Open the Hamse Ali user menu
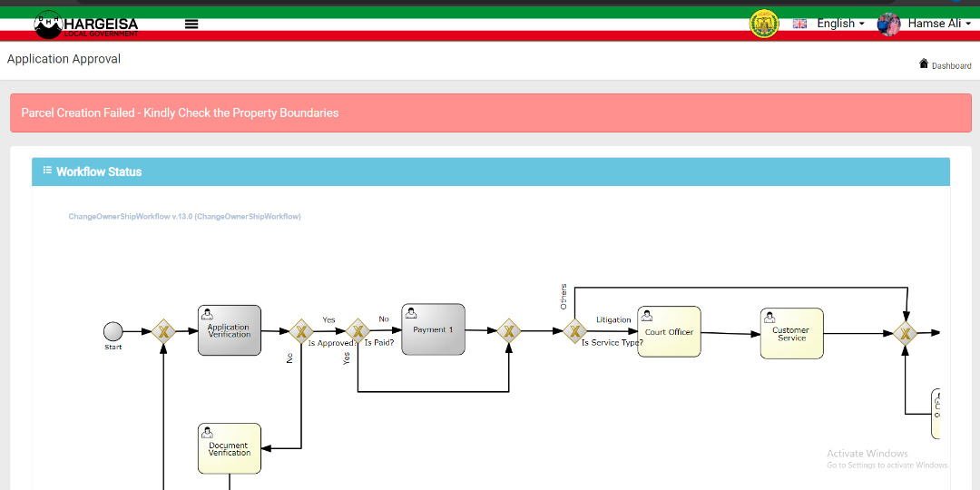 click(x=939, y=24)
